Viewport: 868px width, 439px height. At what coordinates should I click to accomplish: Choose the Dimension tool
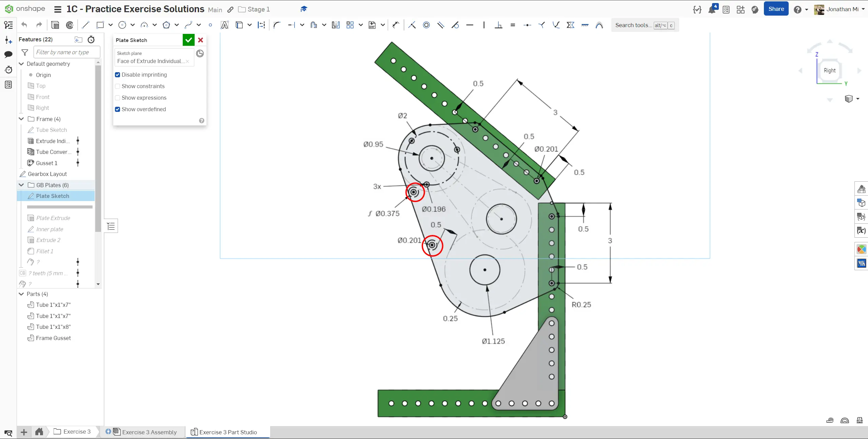click(396, 25)
